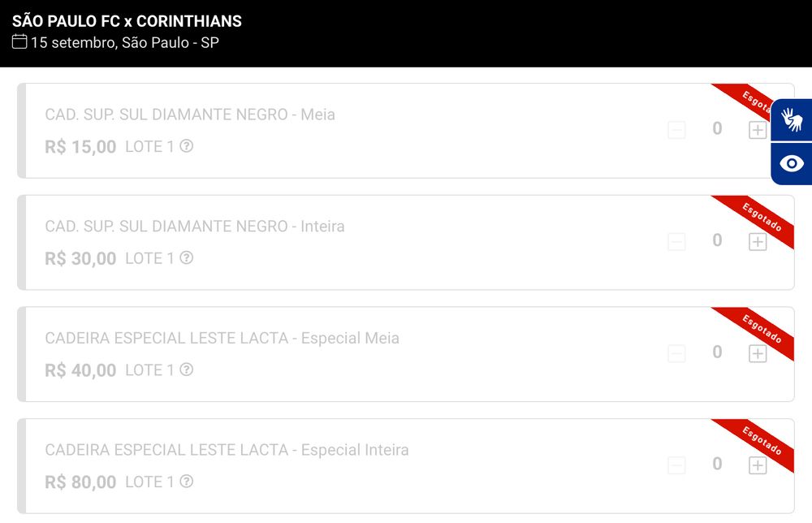This screenshot has height=523, width=812.
Task: Increase Leste Lacta Especial Inteira quantity
Action: tap(758, 465)
